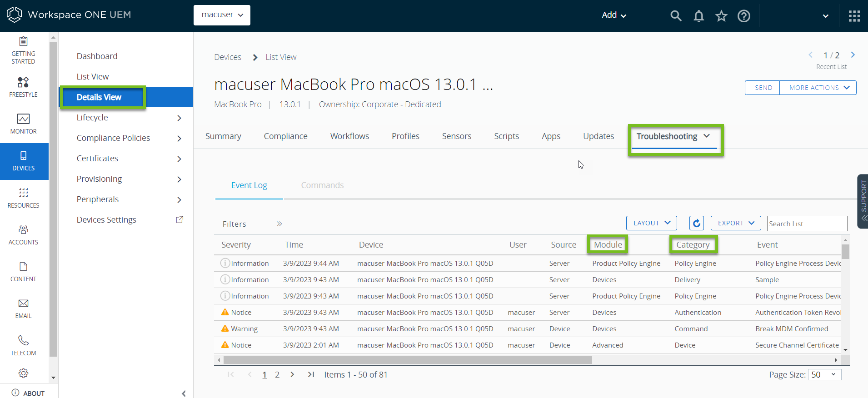Click the Workspace ONE UEM logo
Image resolution: width=868 pixels, height=398 pixels.
pyautogui.click(x=69, y=15)
